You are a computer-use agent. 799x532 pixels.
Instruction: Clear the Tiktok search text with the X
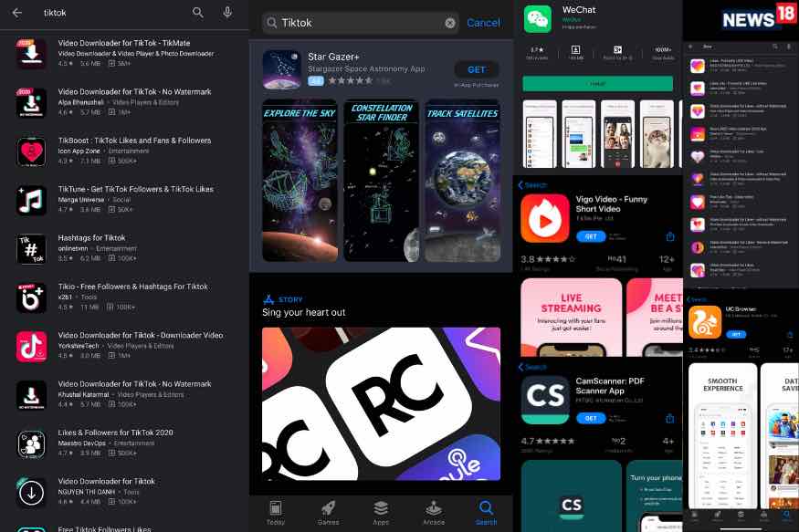[x=450, y=23]
